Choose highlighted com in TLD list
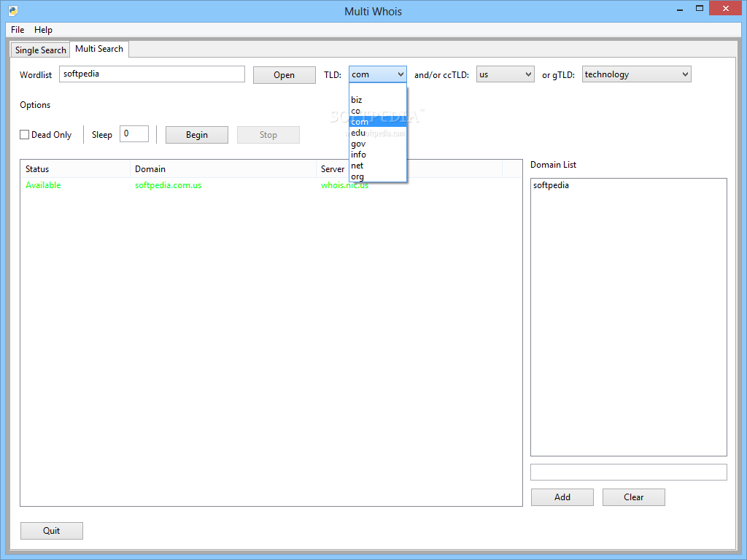This screenshot has height=560, width=747. (x=378, y=122)
